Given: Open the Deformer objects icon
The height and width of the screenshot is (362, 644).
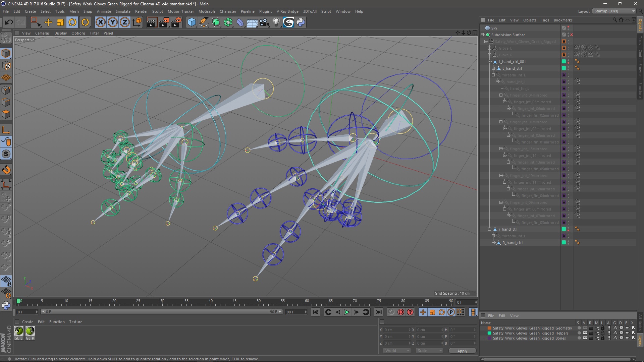Looking at the screenshot, I should [240, 22].
